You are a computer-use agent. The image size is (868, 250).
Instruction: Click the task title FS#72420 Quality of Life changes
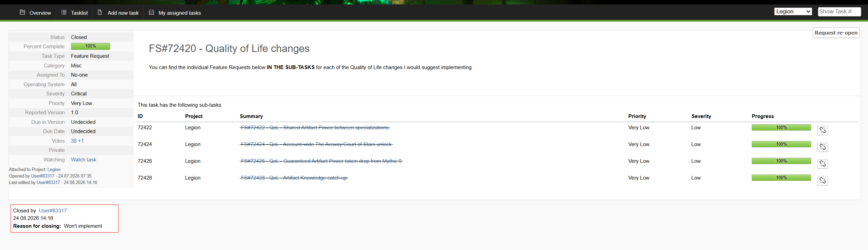pyautogui.click(x=229, y=49)
